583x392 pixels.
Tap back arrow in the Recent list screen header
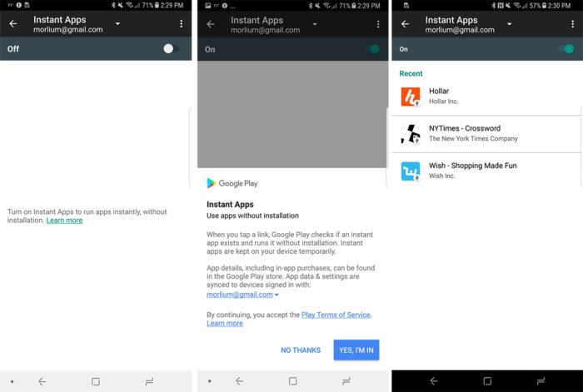coord(405,24)
